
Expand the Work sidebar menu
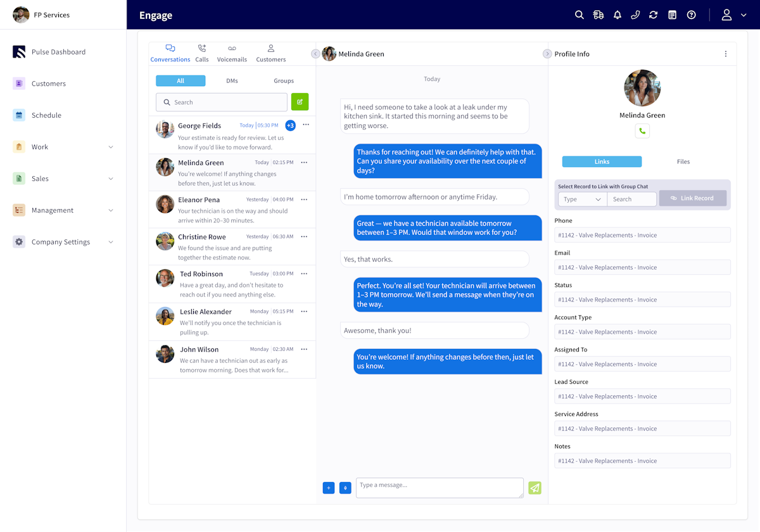[x=63, y=147]
